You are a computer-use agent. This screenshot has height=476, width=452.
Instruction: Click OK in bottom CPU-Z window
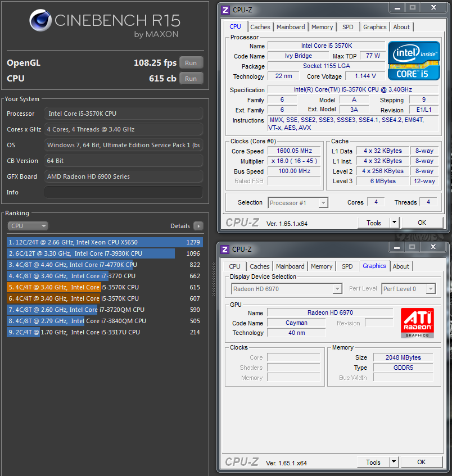421,463
